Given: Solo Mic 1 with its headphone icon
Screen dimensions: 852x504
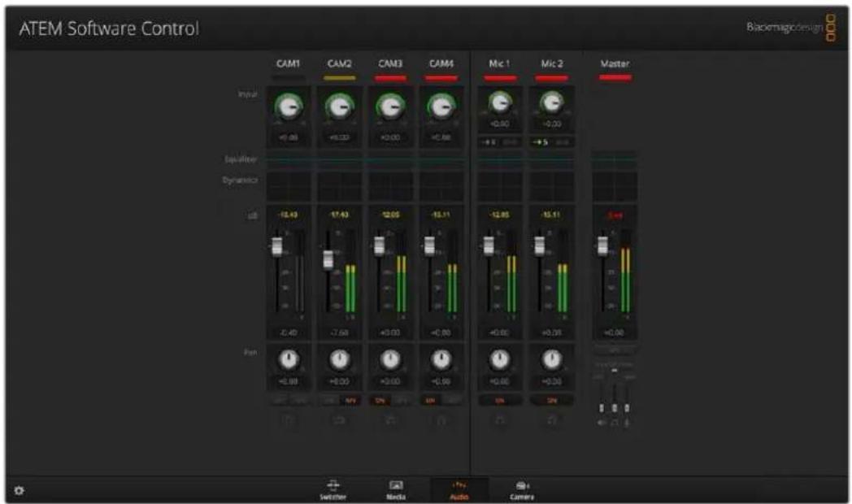Looking at the screenshot, I should (500, 419).
